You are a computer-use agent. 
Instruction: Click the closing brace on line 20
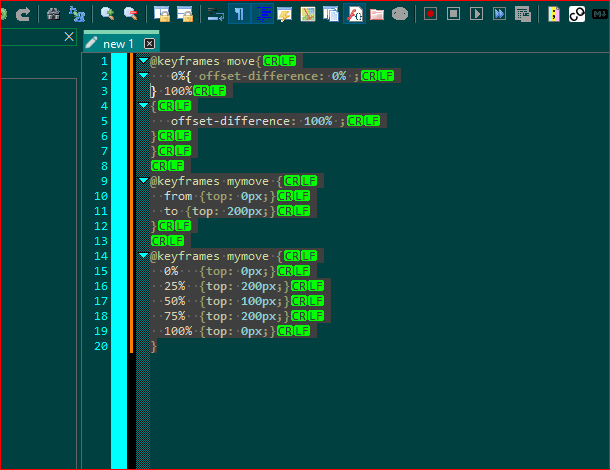[154, 346]
